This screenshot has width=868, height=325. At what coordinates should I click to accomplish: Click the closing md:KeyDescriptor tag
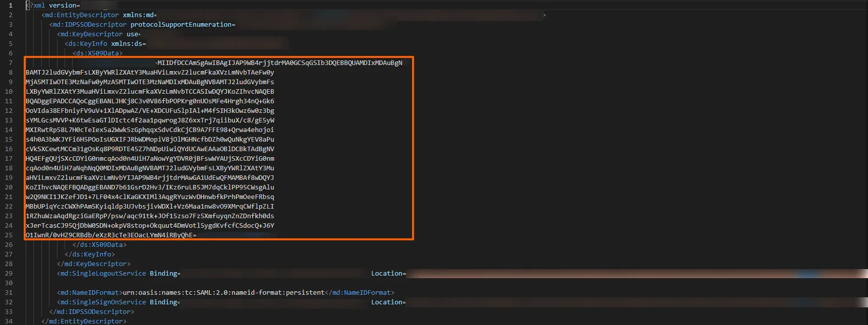click(94, 264)
